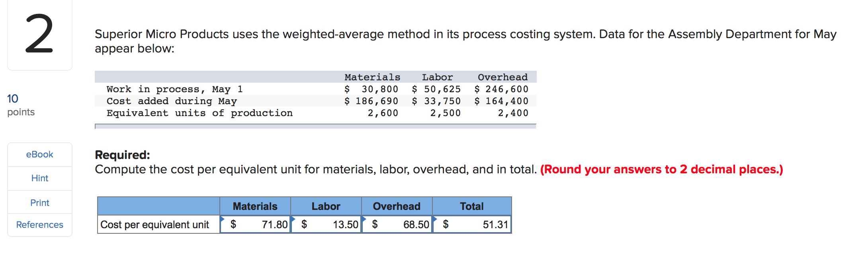
Task: Click the Print link
Action: [x=39, y=203]
